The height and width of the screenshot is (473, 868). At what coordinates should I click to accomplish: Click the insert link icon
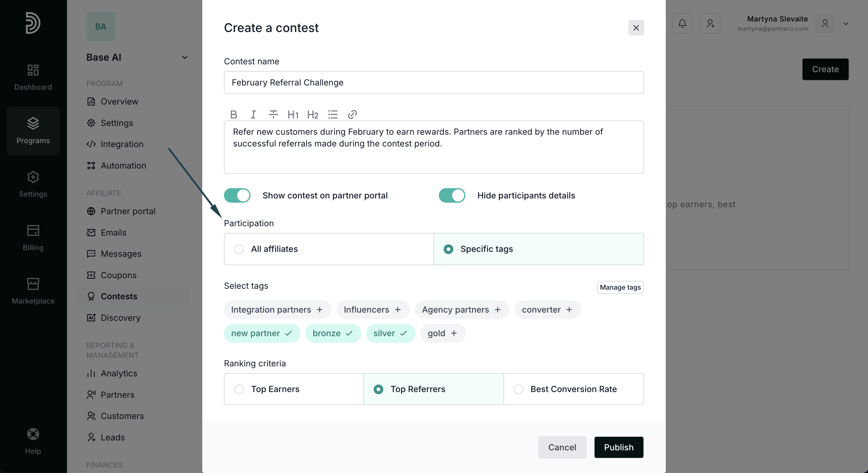352,115
